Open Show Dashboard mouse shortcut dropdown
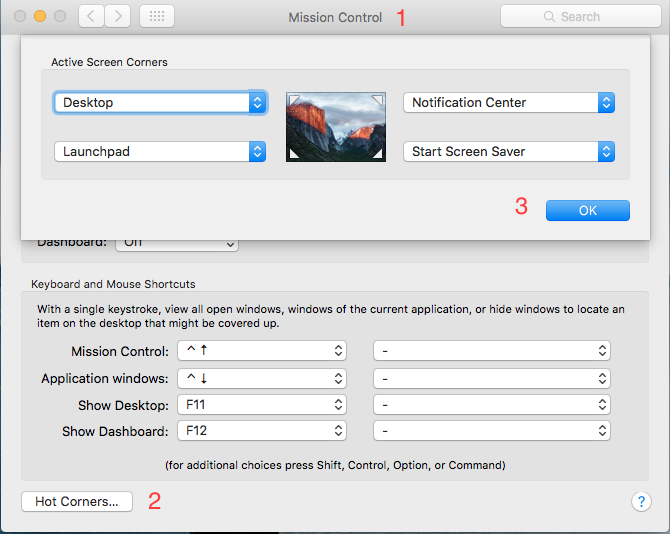This screenshot has height=534, width=670. (492, 431)
